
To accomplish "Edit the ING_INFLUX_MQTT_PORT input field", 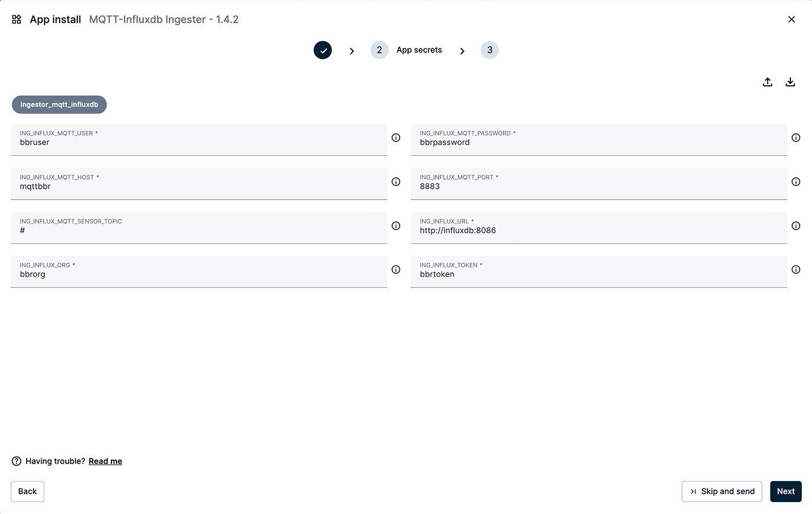I will pos(598,186).
